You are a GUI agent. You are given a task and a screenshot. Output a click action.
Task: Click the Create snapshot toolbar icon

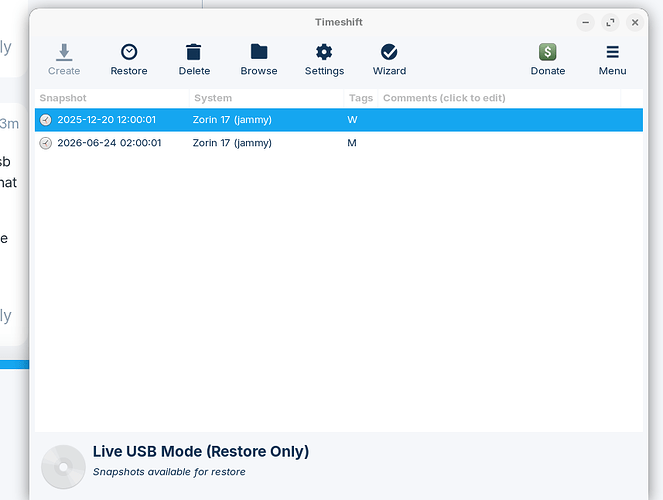(64, 52)
